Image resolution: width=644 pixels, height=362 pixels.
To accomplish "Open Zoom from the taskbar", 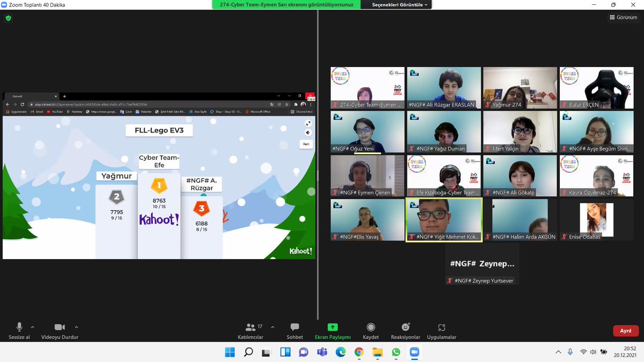I will coord(414,352).
